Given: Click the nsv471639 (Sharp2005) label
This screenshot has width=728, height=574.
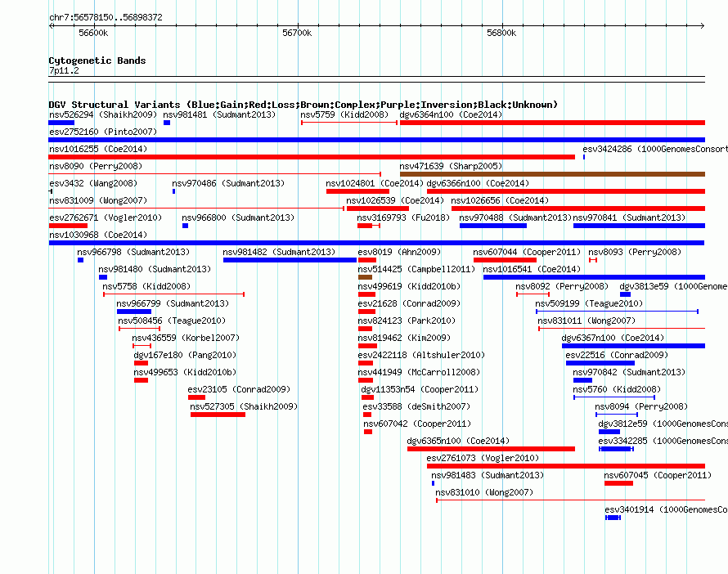Looking at the screenshot, I should point(451,166).
